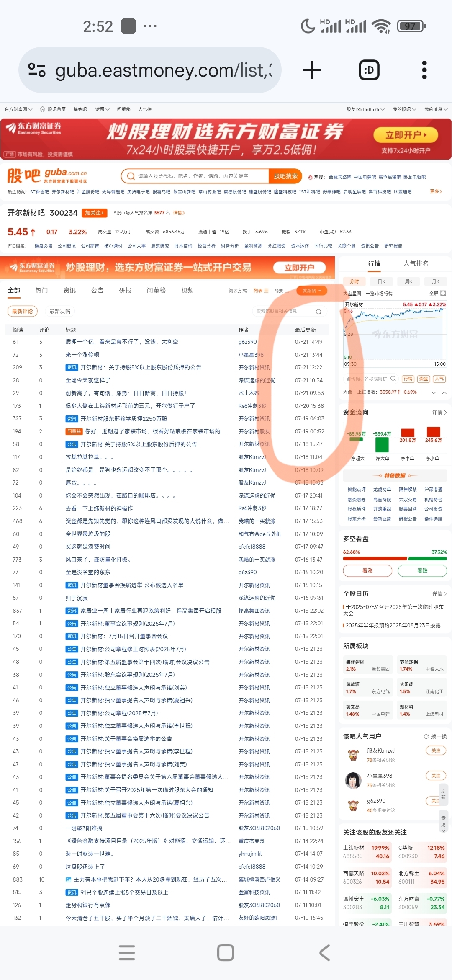Select 月K chart period
Image resolution: width=452 pixels, height=980 pixels.
(436, 281)
